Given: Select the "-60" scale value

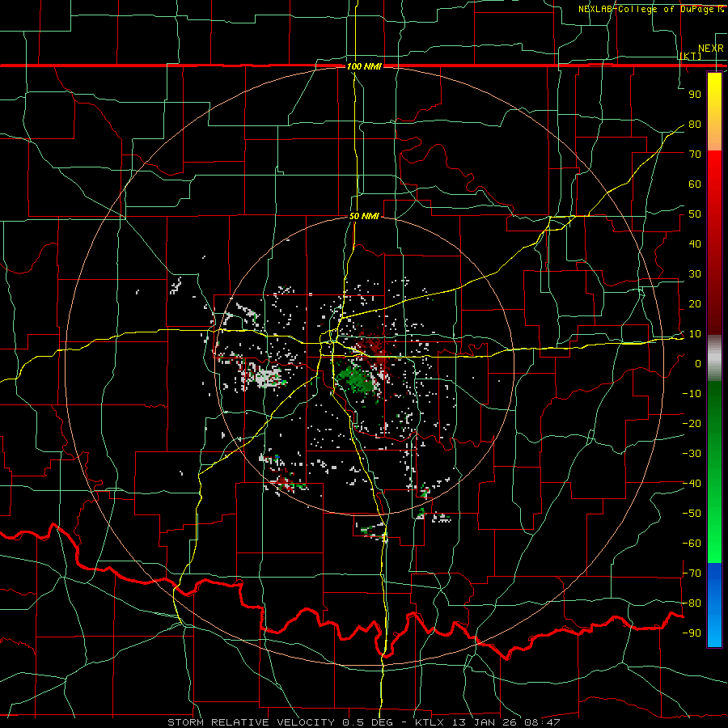Looking at the screenshot, I should point(692,544).
